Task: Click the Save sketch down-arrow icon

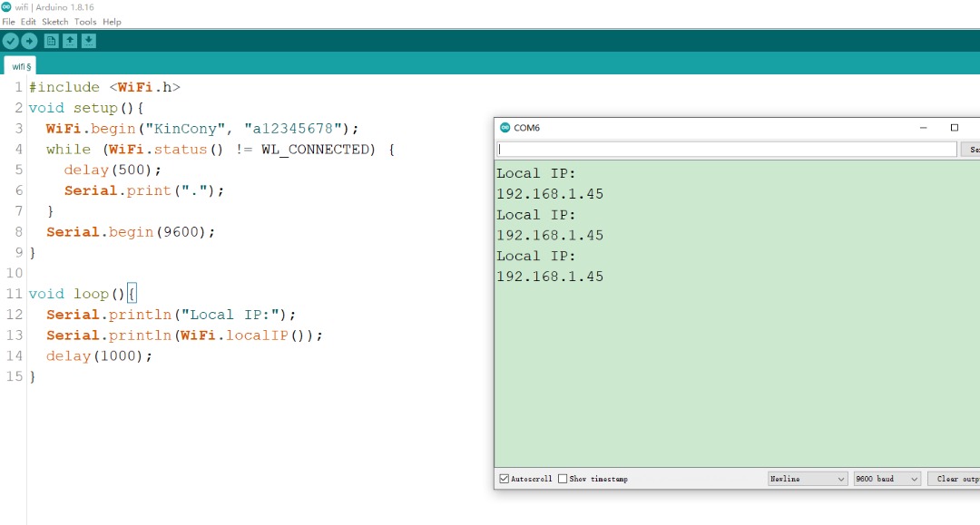Action: [x=88, y=41]
